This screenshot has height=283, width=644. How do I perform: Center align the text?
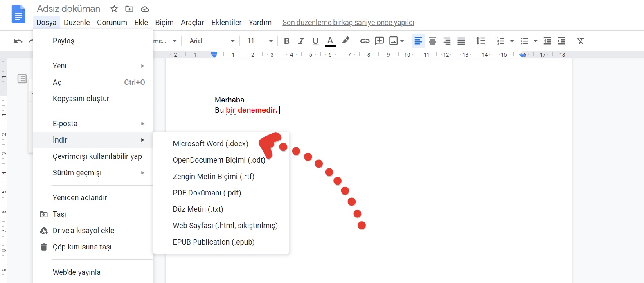pos(432,41)
